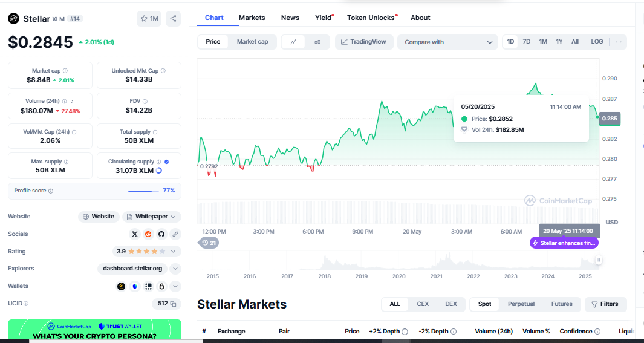The width and height of the screenshot is (644, 343).
Task: Switch to the Chart tab
Action: click(x=215, y=18)
